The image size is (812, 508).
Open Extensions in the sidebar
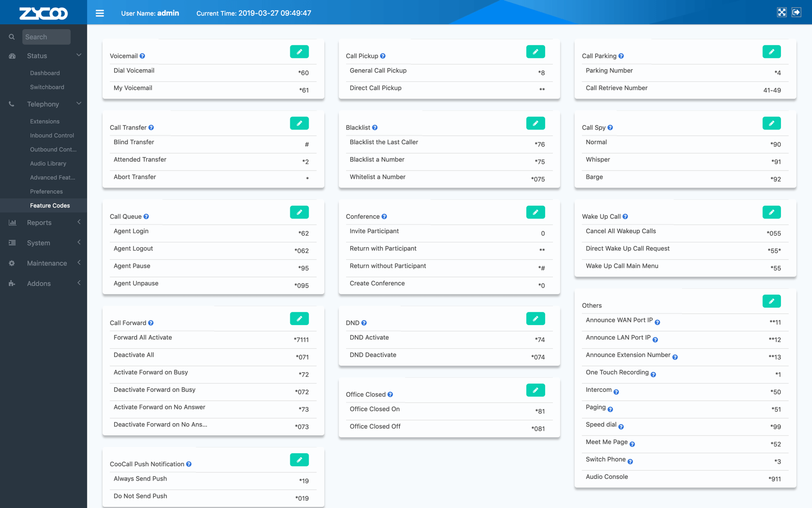coord(45,121)
